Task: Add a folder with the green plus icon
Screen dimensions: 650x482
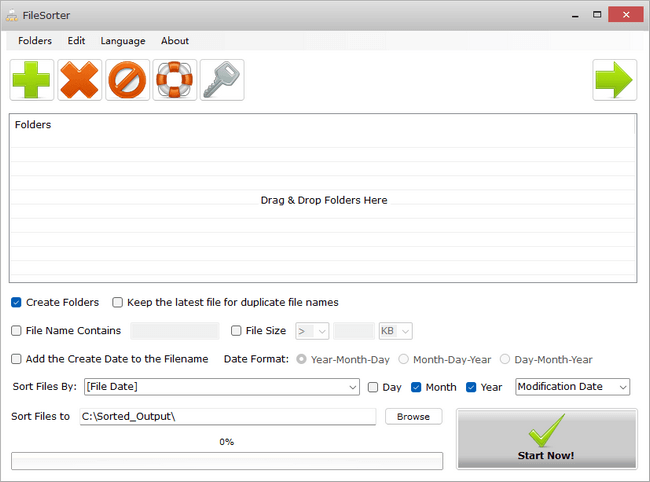Action: pyautogui.click(x=32, y=80)
